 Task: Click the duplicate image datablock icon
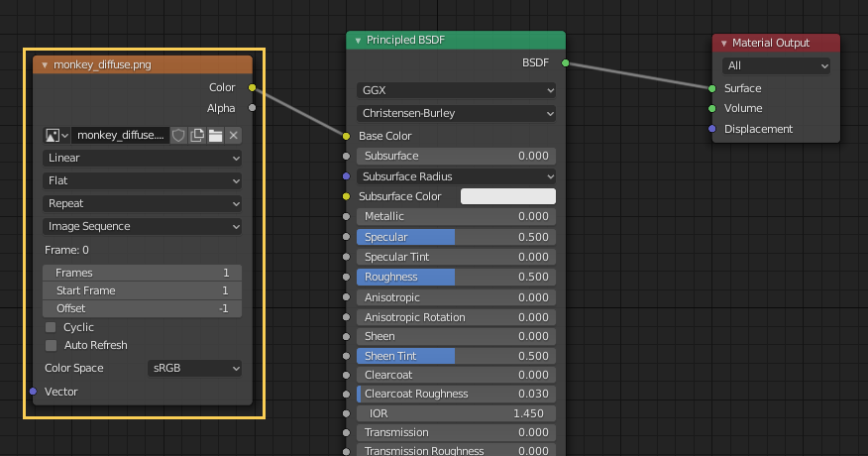pyautogui.click(x=197, y=135)
